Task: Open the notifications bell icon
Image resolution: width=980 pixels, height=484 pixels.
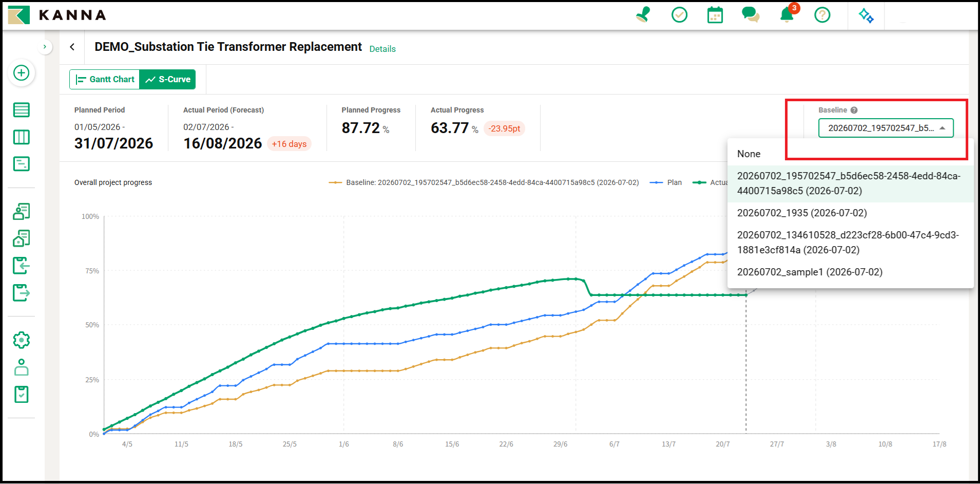Action: coord(786,14)
